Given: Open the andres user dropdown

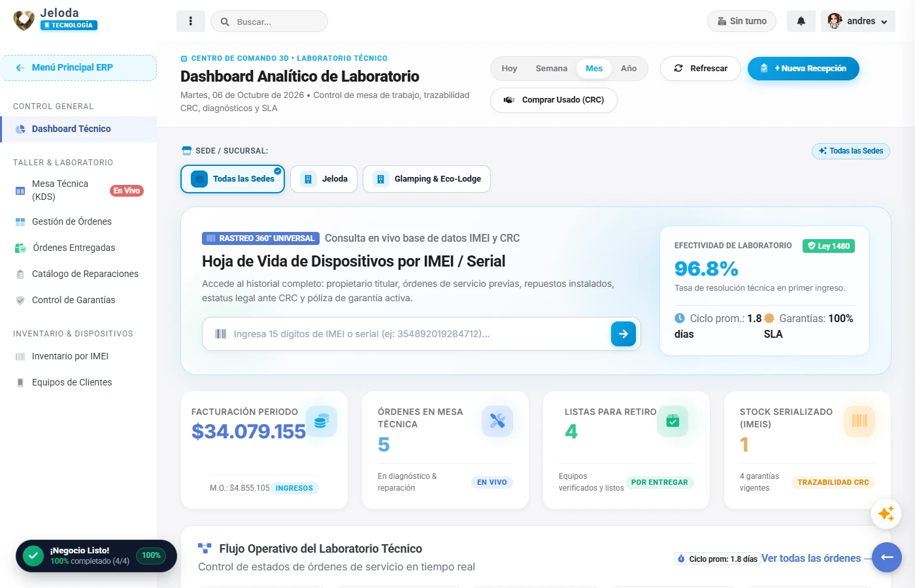Looking at the screenshot, I should coord(858,22).
